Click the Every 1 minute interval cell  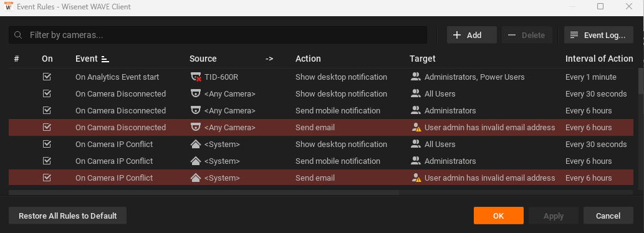pyautogui.click(x=590, y=77)
